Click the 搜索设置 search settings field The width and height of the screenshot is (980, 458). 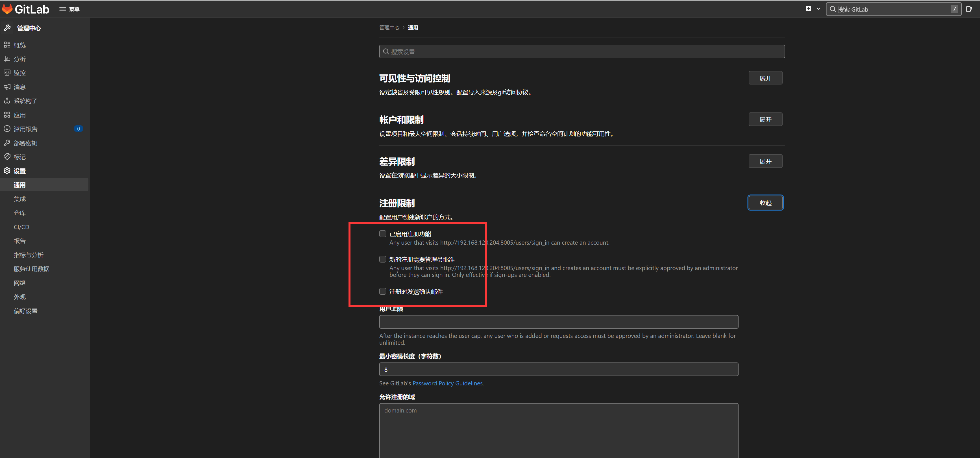(582, 52)
